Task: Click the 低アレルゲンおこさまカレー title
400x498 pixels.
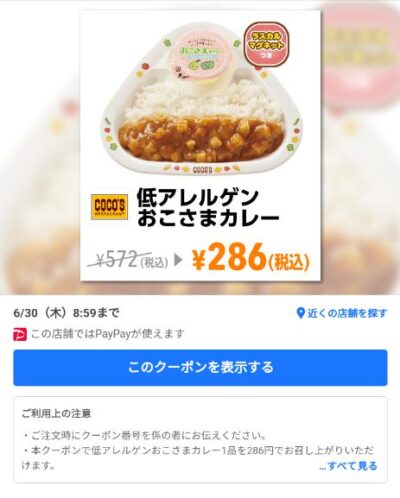Action: click(x=208, y=208)
